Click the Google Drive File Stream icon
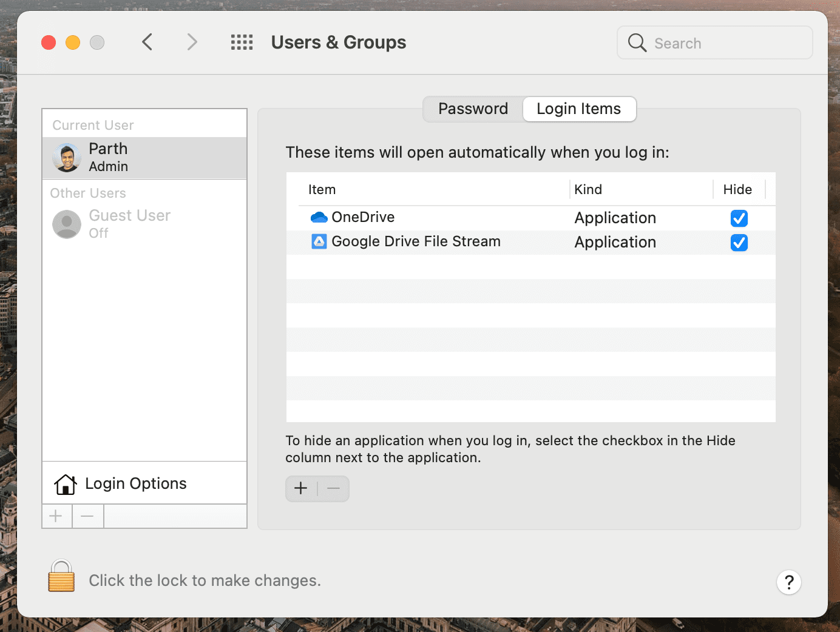 (319, 241)
